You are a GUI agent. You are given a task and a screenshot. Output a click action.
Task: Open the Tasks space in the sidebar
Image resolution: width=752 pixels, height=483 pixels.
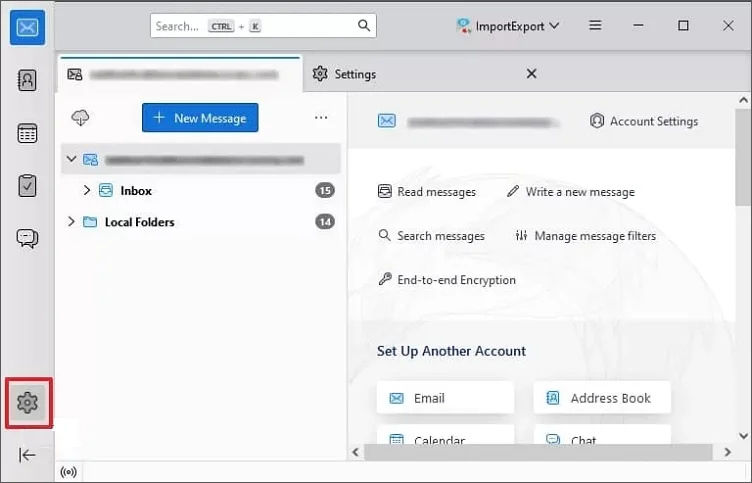coord(27,186)
